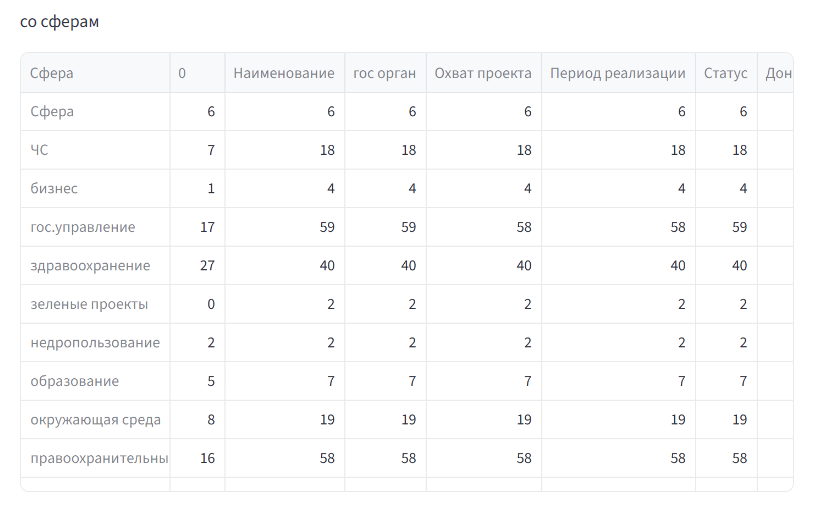Click the "здравоохранение" row label
This screenshot has height=506, width=815.
(x=90, y=265)
